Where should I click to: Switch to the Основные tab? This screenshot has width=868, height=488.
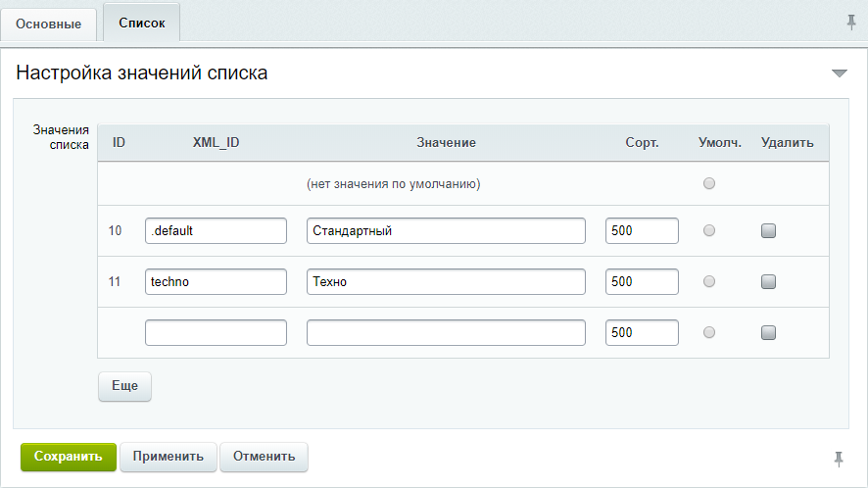pyautogui.click(x=49, y=24)
